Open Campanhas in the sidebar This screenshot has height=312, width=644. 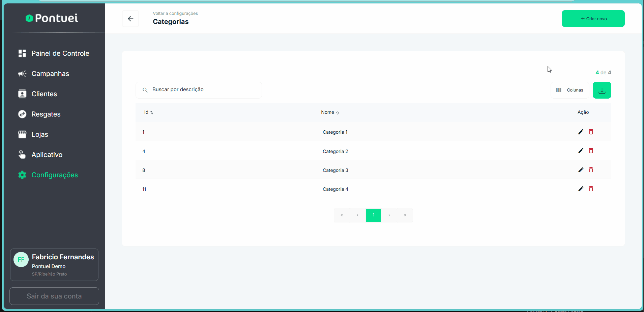pos(50,74)
